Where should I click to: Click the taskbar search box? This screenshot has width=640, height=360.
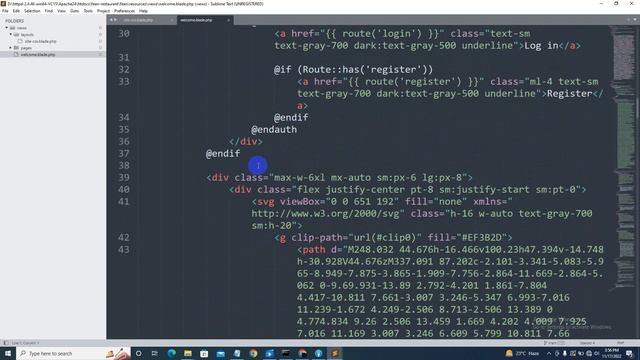tap(73, 353)
